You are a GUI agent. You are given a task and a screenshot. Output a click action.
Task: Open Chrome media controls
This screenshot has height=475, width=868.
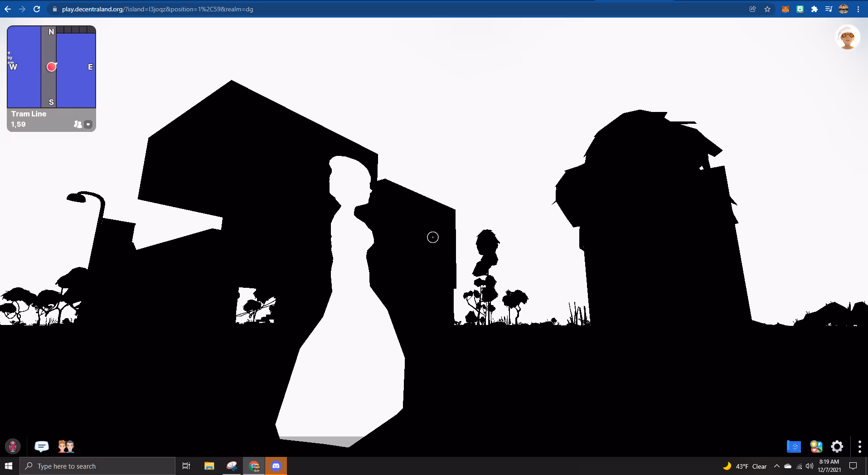(x=829, y=9)
